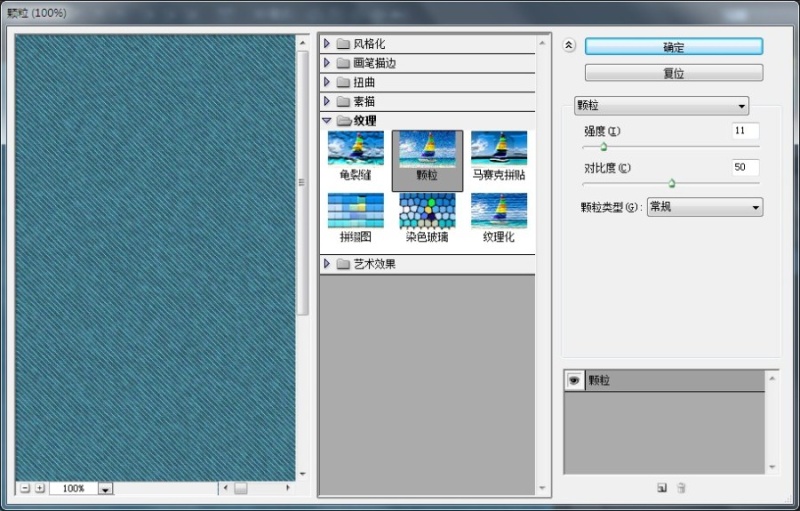Click the zoom in plus button
This screenshot has width=800, height=511.
[40, 488]
